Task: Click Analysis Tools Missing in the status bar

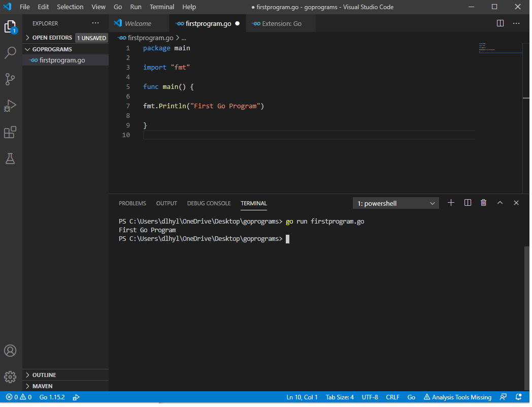Action: coord(457,397)
